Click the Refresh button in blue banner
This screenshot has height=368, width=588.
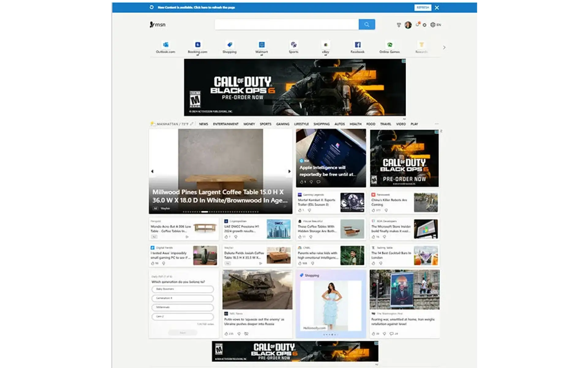pos(423,7)
